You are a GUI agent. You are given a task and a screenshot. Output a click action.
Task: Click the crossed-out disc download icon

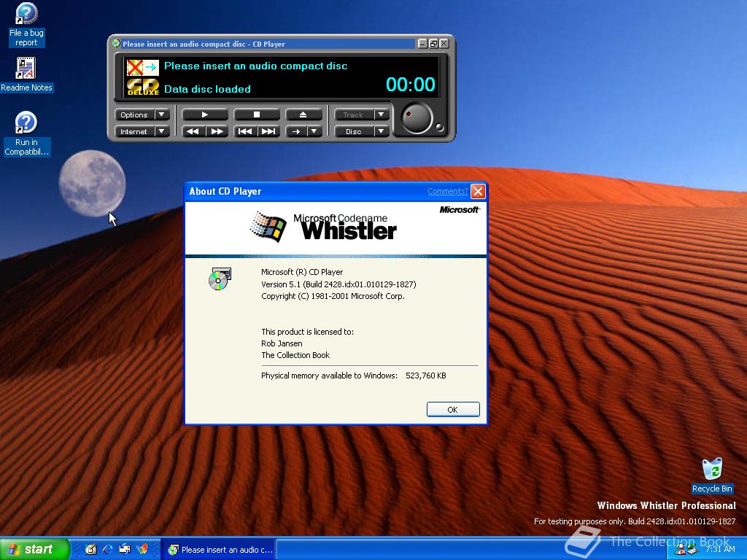142,68
